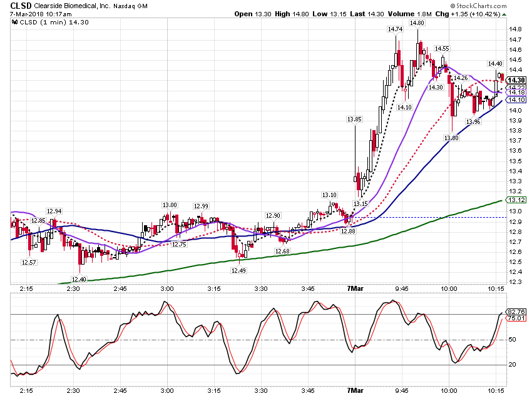Screen dimensions: 532x396
Task: Click the 12.3 tick on the price axis
Action: [515, 282]
